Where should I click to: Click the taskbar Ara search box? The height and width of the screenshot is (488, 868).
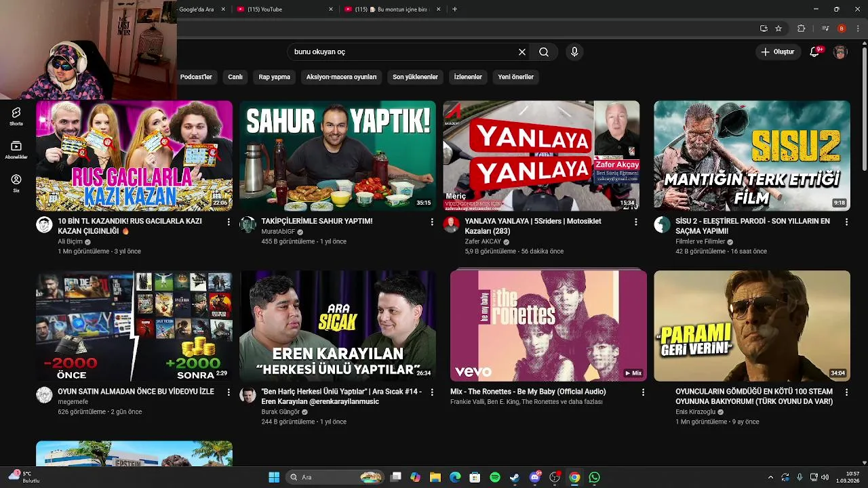point(336,477)
